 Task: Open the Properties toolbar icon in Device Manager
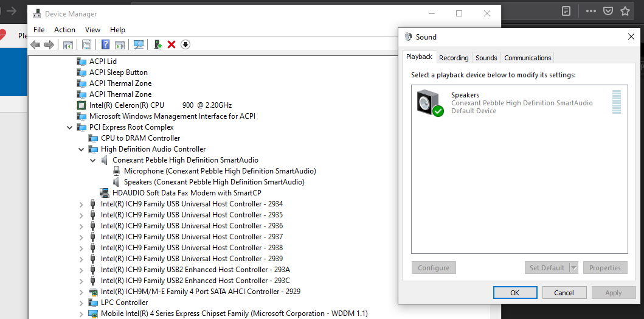click(86, 44)
